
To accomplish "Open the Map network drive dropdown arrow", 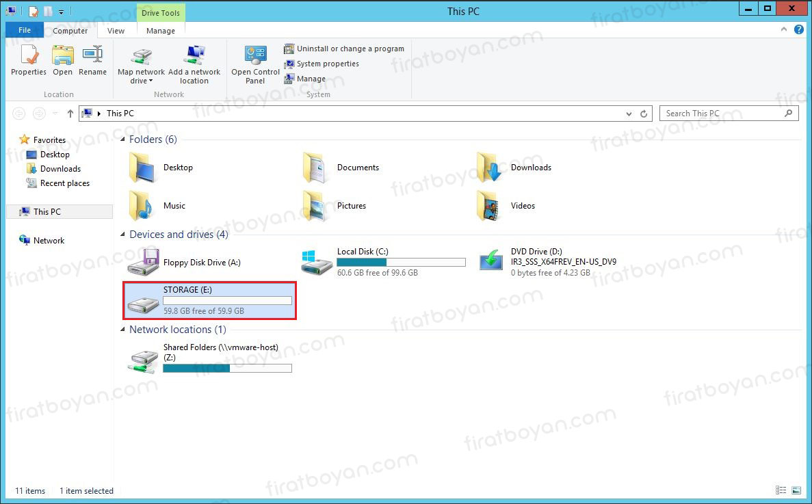I will click(150, 81).
